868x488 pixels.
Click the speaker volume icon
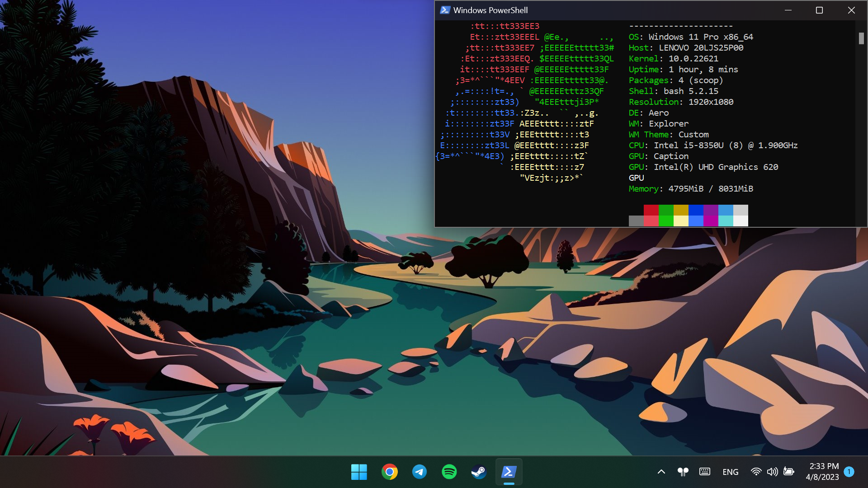772,472
